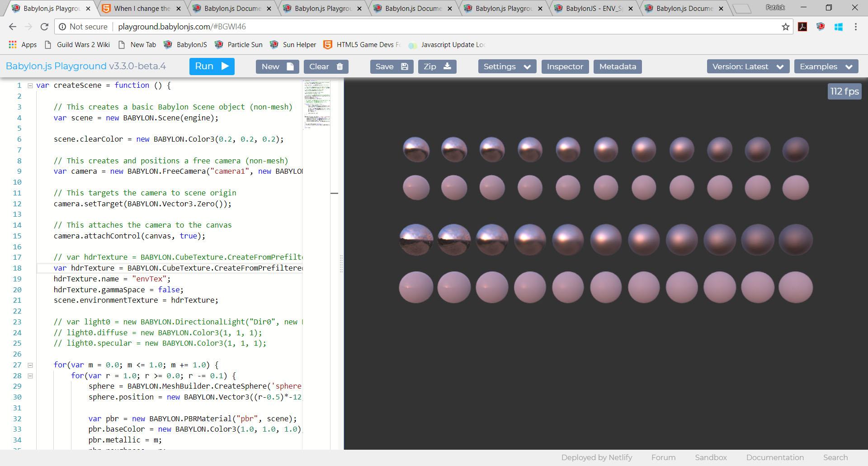This screenshot has height=466, width=868.
Task: Click the Babylon extension icon in toolbar
Action: pos(821,27)
